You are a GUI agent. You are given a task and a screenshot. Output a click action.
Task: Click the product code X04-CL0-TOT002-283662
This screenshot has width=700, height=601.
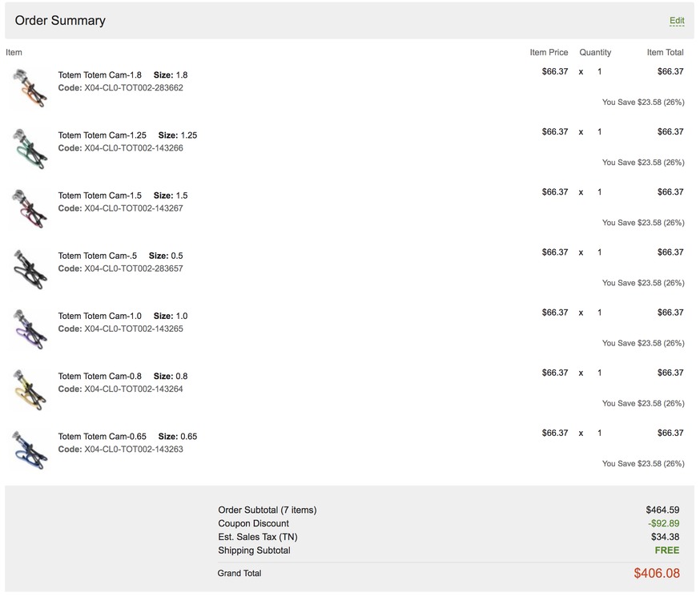pos(133,88)
